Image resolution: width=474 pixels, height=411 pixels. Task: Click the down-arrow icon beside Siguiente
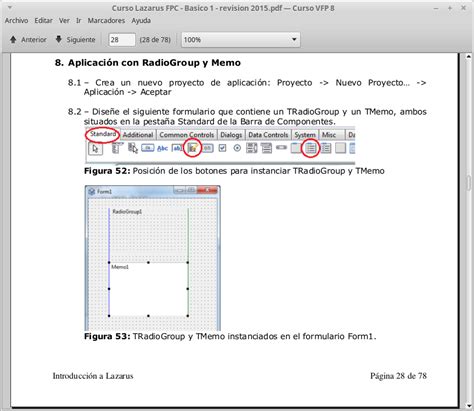point(59,39)
